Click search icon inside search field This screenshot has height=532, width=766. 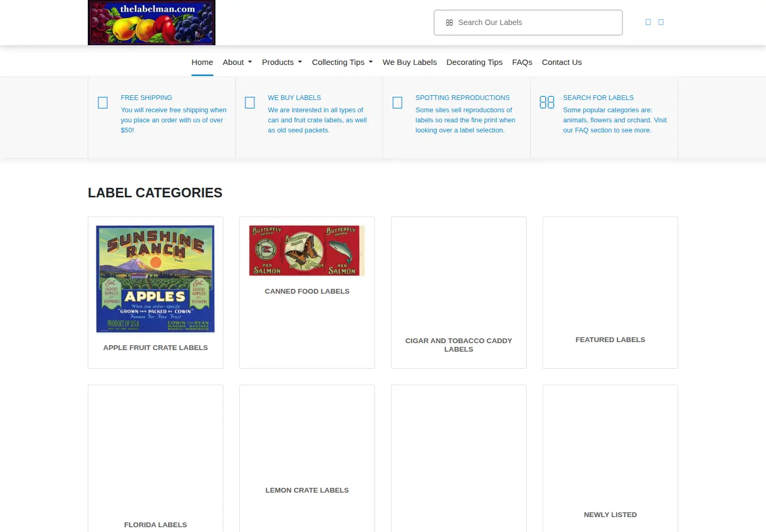point(449,23)
